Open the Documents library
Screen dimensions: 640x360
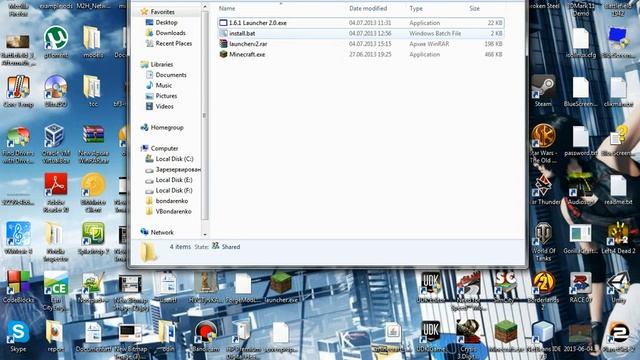coord(171,75)
